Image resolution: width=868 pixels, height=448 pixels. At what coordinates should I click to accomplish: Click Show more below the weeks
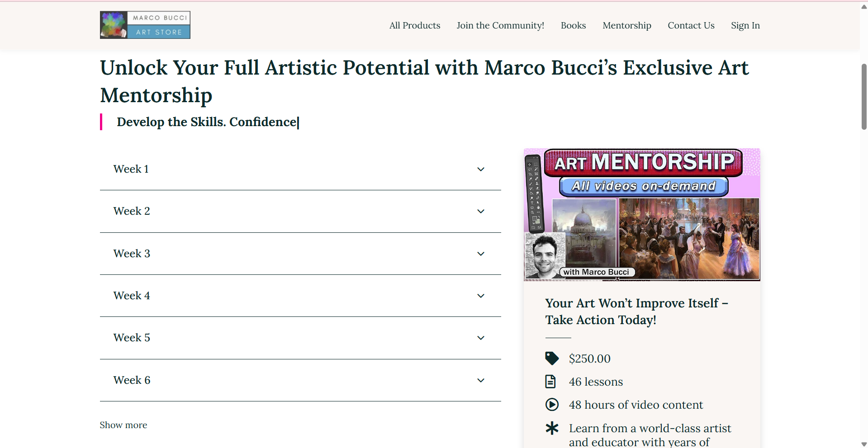(x=123, y=425)
